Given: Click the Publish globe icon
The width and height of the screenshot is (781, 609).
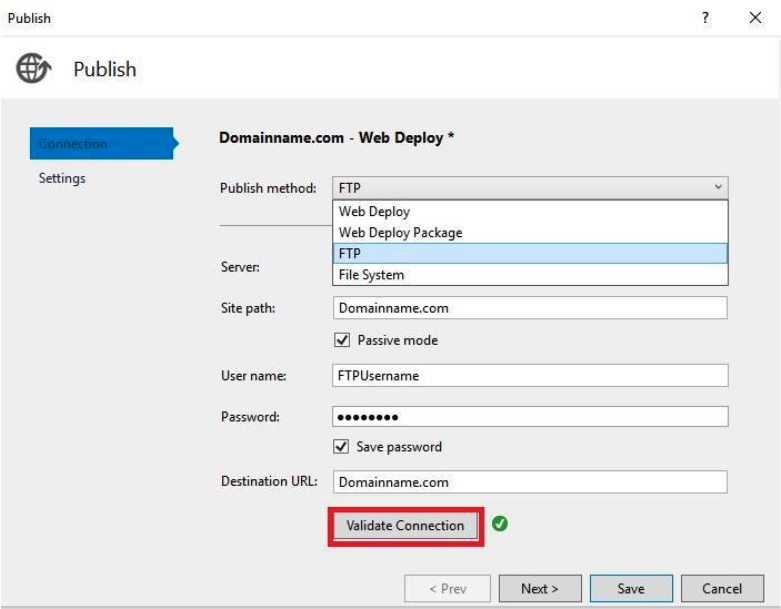Looking at the screenshot, I should click(x=33, y=68).
